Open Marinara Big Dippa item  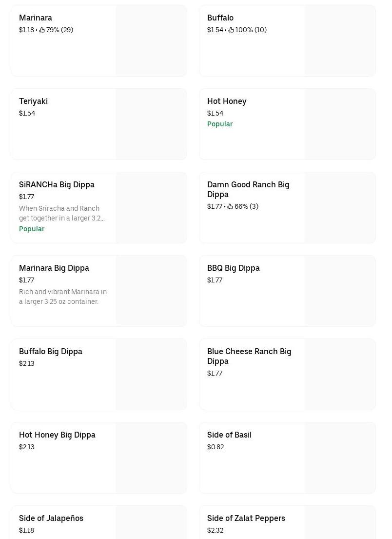[x=54, y=268]
